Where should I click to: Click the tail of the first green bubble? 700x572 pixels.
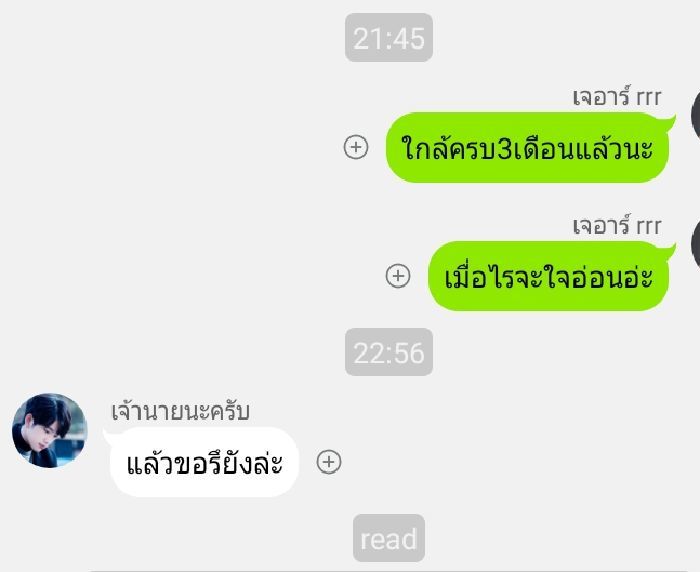[670, 121]
